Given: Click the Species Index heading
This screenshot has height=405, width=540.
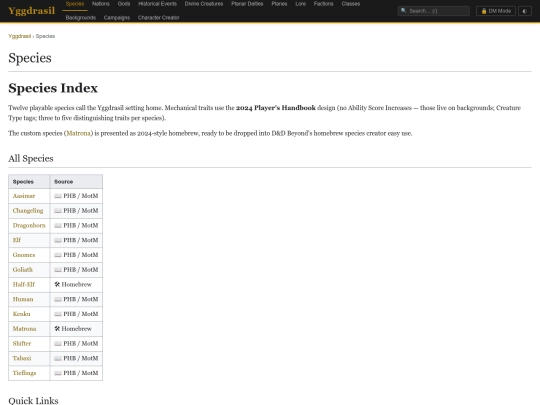Looking at the screenshot, I should 53,88.
